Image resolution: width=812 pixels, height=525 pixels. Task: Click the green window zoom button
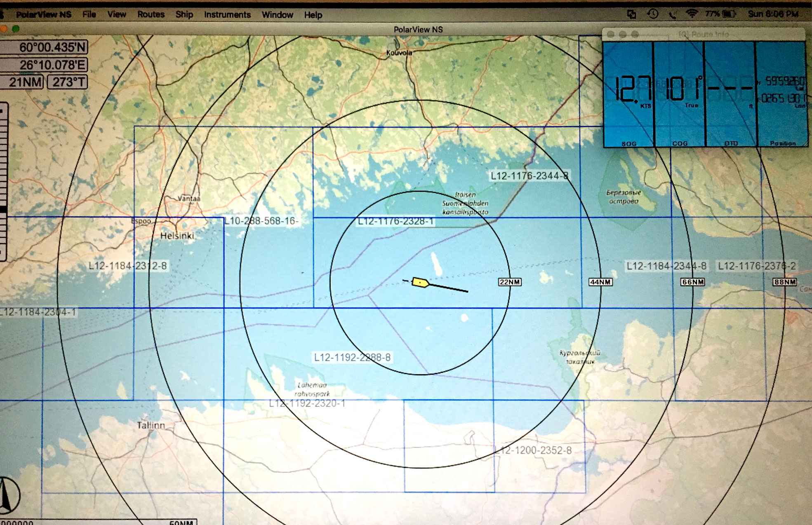pyautogui.click(x=16, y=29)
